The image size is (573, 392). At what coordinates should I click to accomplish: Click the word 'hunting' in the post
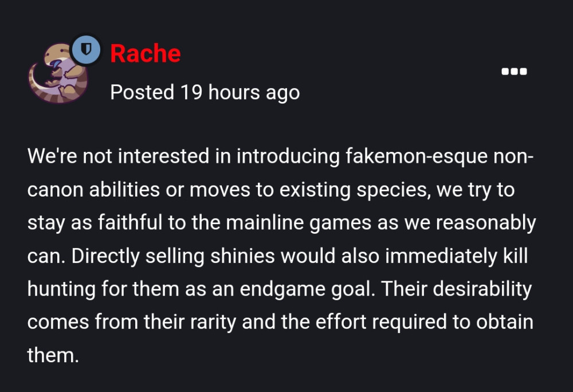tap(61, 289)
